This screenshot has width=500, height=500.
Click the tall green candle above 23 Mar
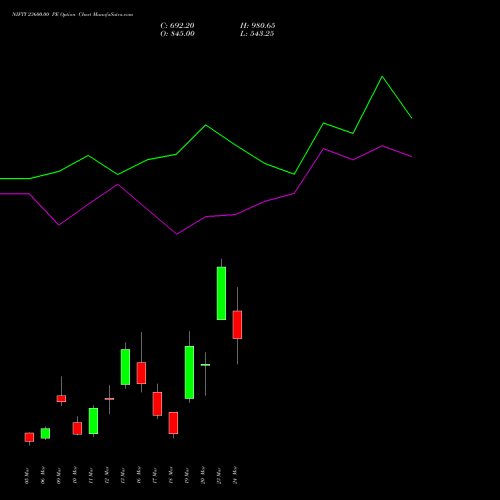(x=221, y=293)
